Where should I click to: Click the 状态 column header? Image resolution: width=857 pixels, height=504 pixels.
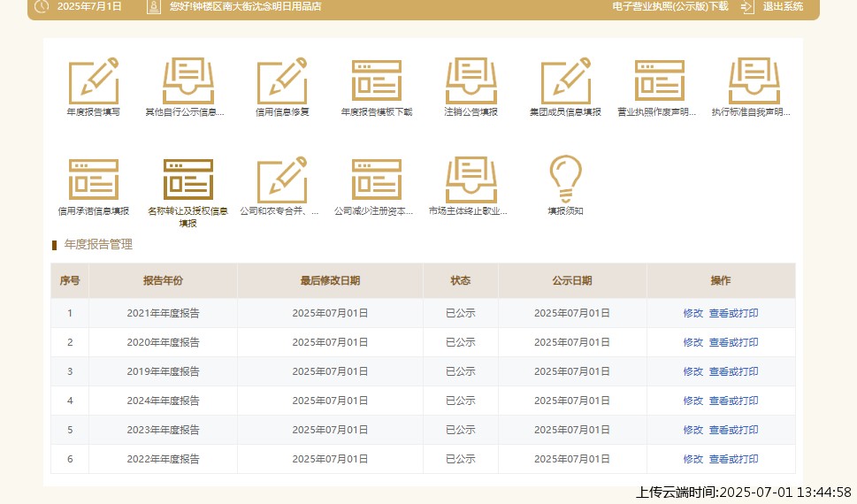click(x=460, y=280)
